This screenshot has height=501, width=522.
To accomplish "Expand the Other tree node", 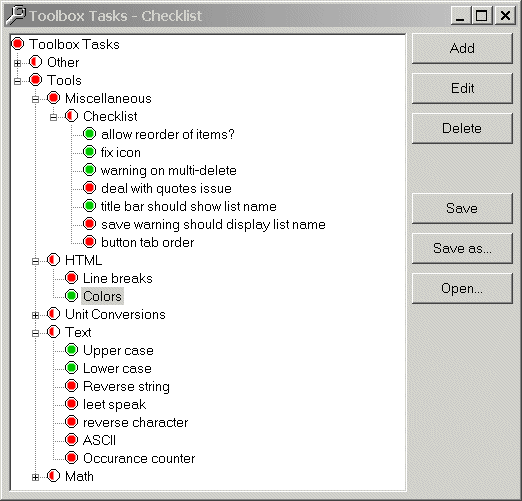I will click(17, 63).
